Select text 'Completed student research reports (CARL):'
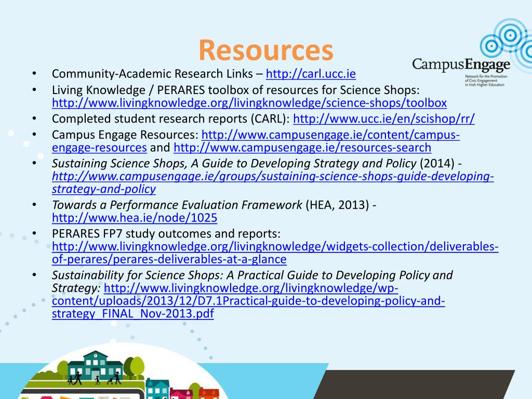This screenshot has width=532, height=399. click(x=171, y=118)
